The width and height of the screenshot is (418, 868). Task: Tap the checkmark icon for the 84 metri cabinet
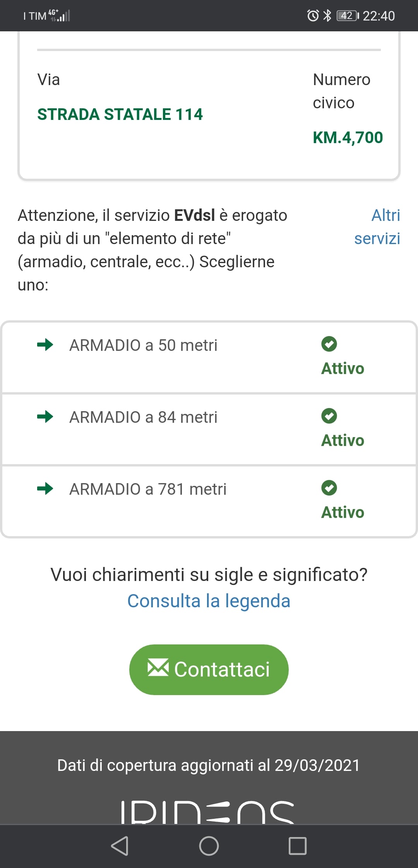[329, 416]
